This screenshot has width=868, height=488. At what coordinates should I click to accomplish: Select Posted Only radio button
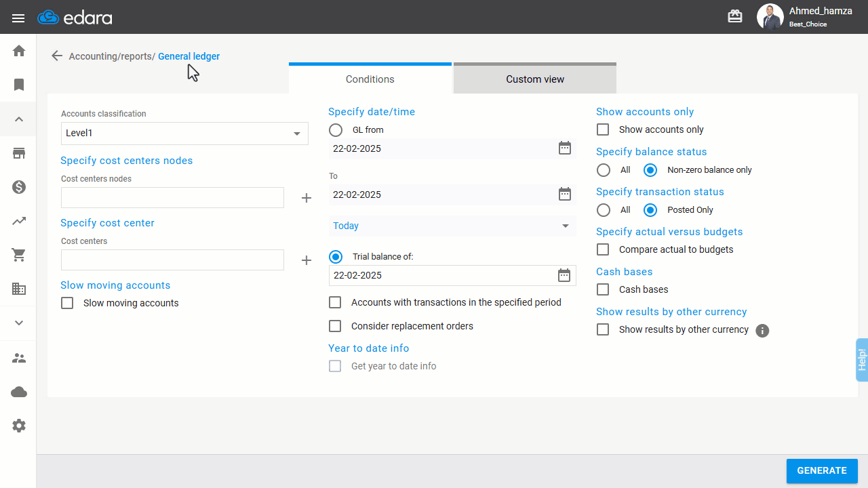click(x=650, y=210)
